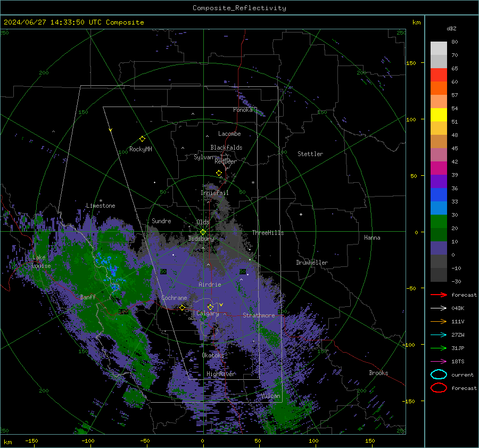
Task: Click the Ponoka city label
Action: point(243,110)
